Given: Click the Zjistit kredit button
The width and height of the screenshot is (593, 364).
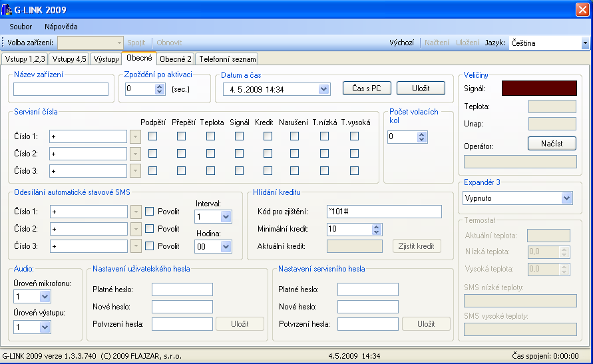Looking at the screenshot, I should (417, 246).
